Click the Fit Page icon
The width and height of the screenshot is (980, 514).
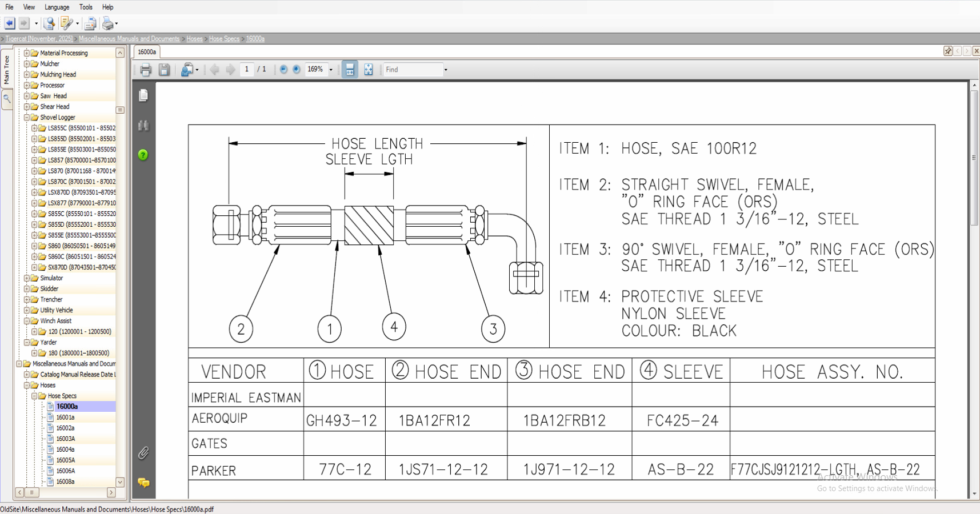point(369,69)
